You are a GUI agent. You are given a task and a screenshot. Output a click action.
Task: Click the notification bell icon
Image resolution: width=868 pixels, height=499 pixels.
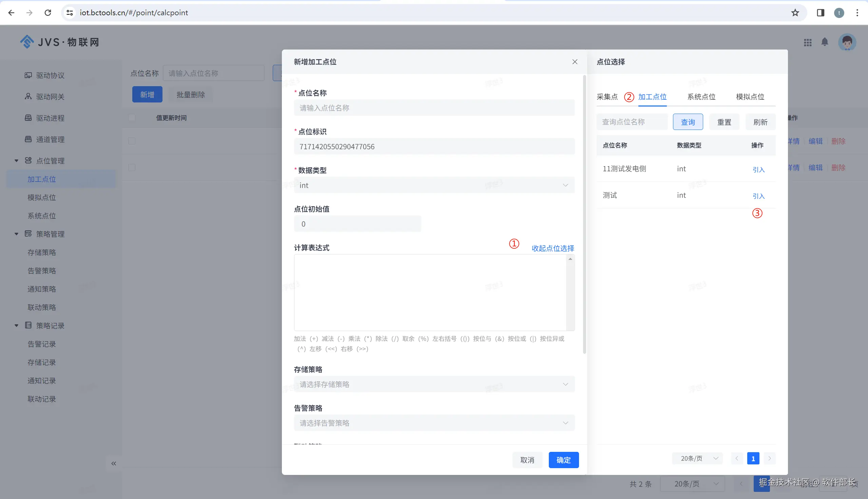pyautogui.click(x=825, y=42)
